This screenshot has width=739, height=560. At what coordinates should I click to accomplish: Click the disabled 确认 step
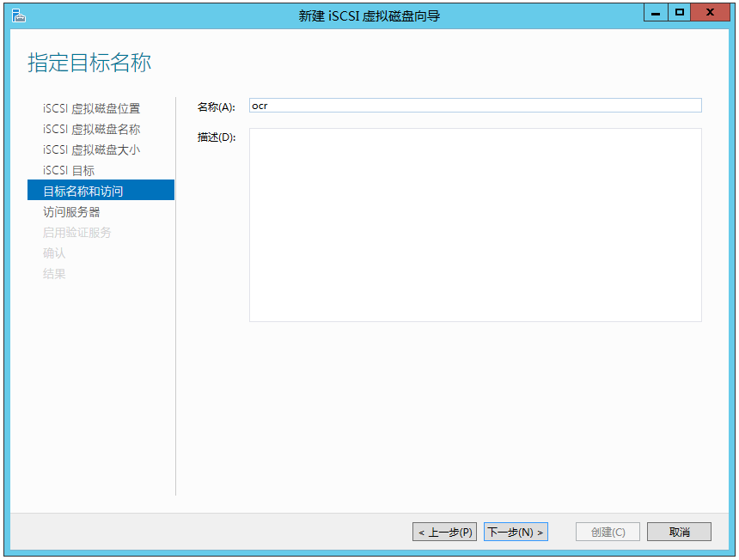[x=54, y=253]
